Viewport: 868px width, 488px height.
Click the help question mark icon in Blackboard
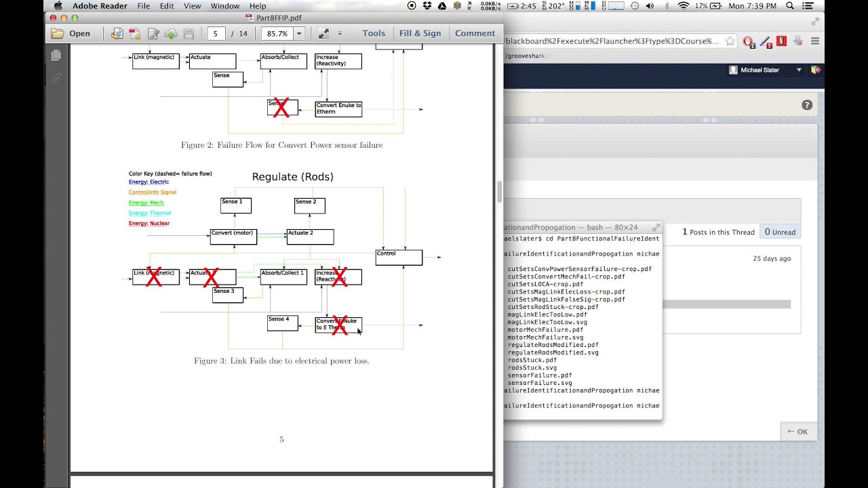click(x=807, y=105)
